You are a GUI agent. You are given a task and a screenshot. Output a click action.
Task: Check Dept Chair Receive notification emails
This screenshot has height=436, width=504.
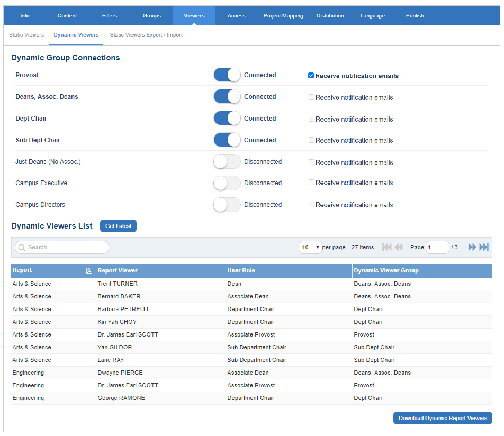click(311, 119)
